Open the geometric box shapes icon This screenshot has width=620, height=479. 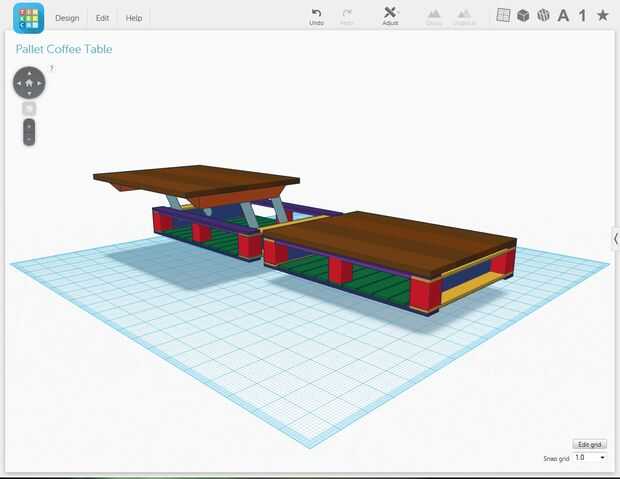[x=523, y=15]
